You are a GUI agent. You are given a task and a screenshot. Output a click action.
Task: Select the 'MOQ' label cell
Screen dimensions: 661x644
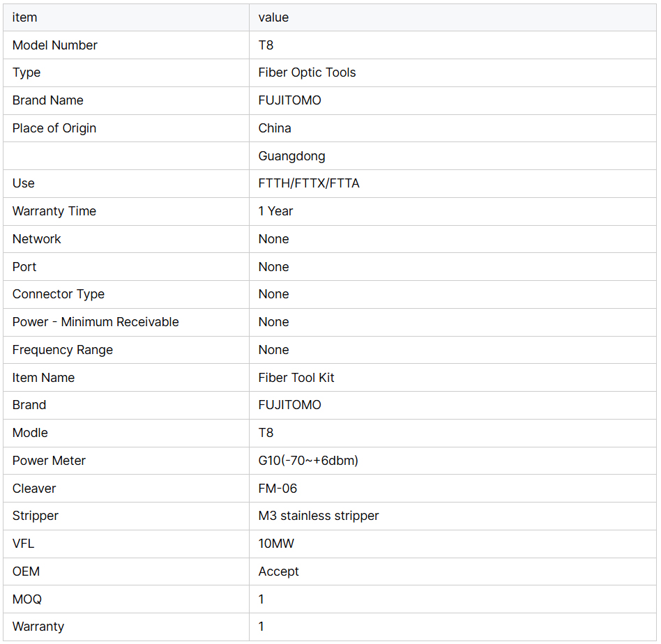[x=27, y=599]
